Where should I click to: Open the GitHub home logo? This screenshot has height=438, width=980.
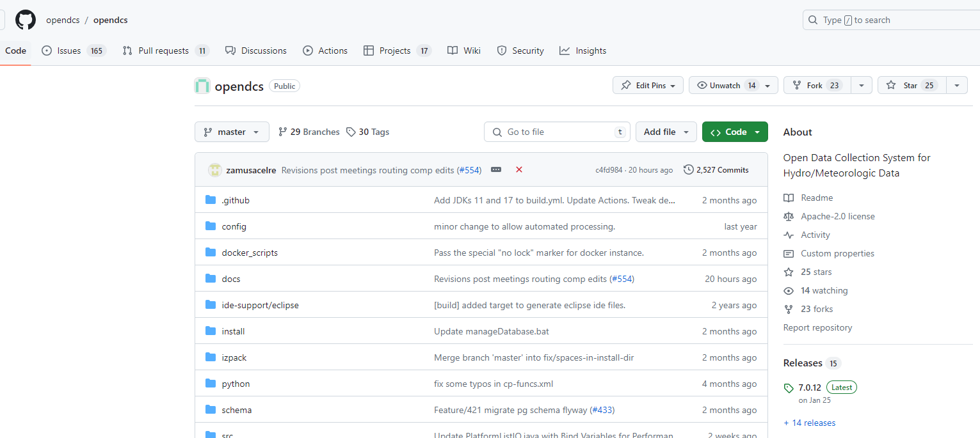pyautogui.click(x=26, y=20)
